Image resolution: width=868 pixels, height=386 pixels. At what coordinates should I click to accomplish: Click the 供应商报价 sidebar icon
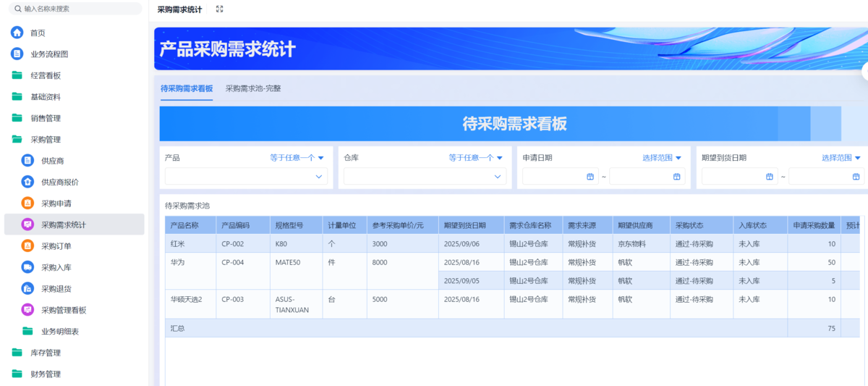(27, 182)
